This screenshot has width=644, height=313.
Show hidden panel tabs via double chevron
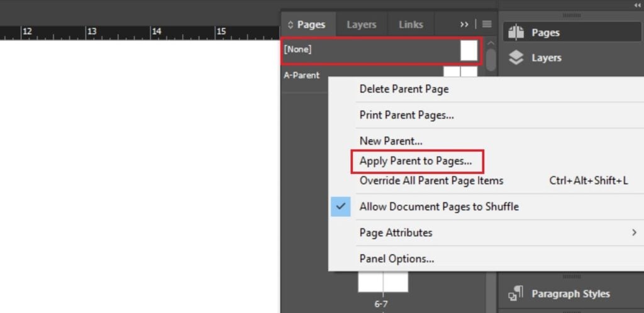tap(464, 25)
